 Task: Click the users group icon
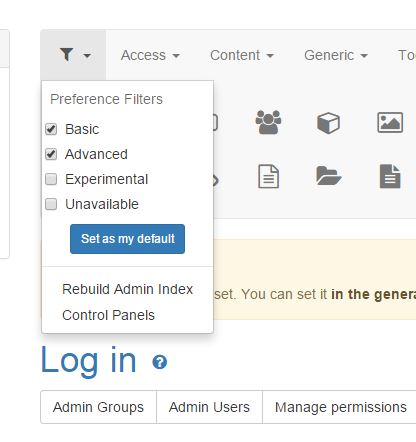tap(268, 122)
